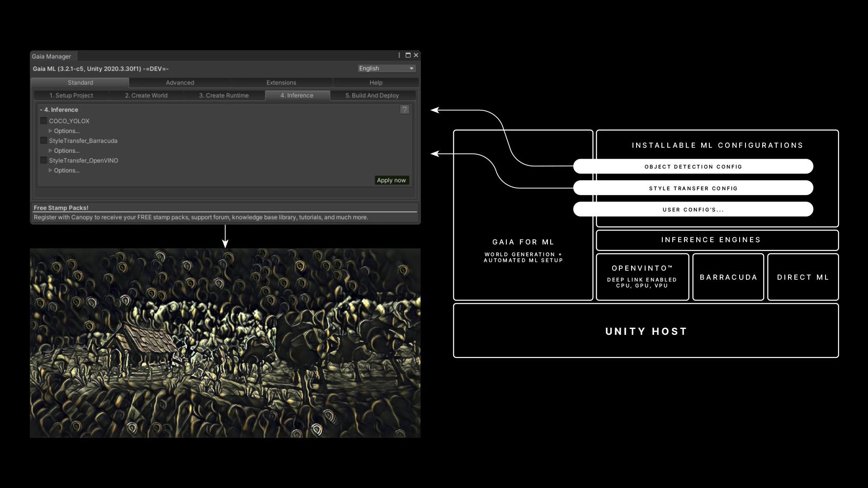Close the Gaia Manager window
Image resolution: width=868 pixels, height=488 pixels.
[416, 55]
